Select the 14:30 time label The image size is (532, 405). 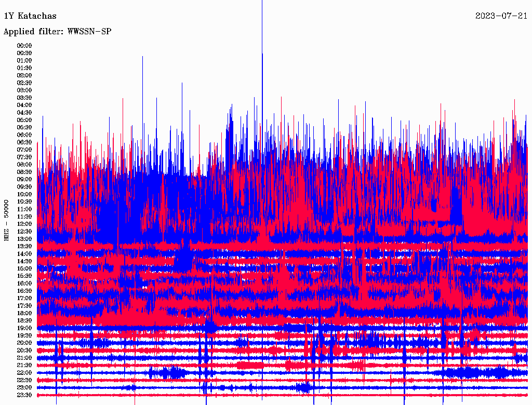coord(24,262)
